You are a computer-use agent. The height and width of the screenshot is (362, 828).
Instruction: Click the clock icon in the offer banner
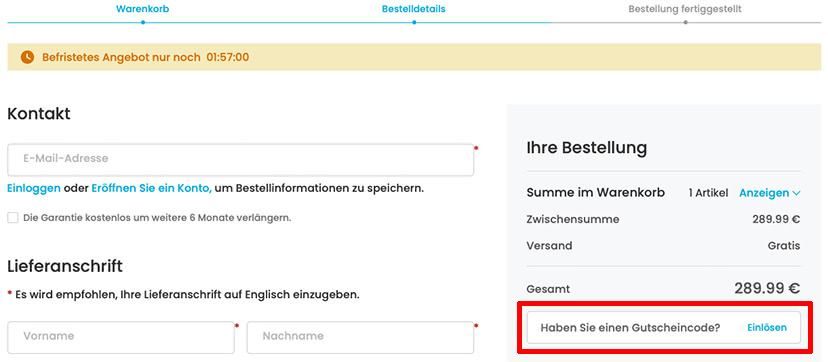27,57
